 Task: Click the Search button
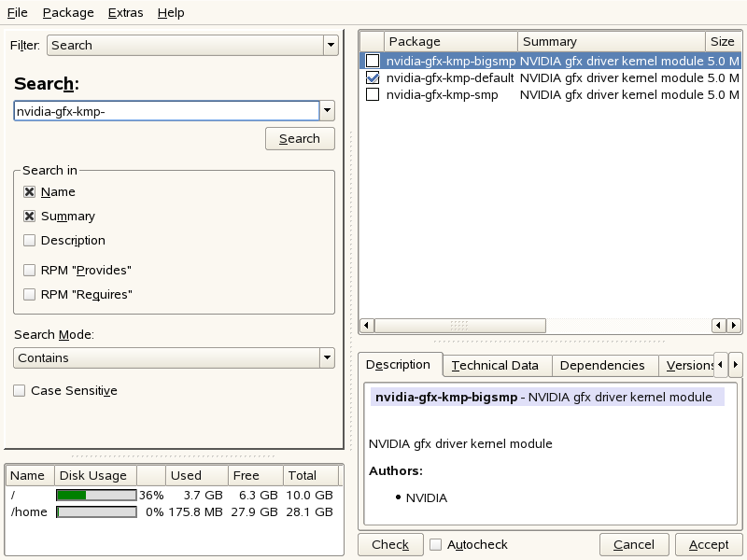tap(300, 138)
